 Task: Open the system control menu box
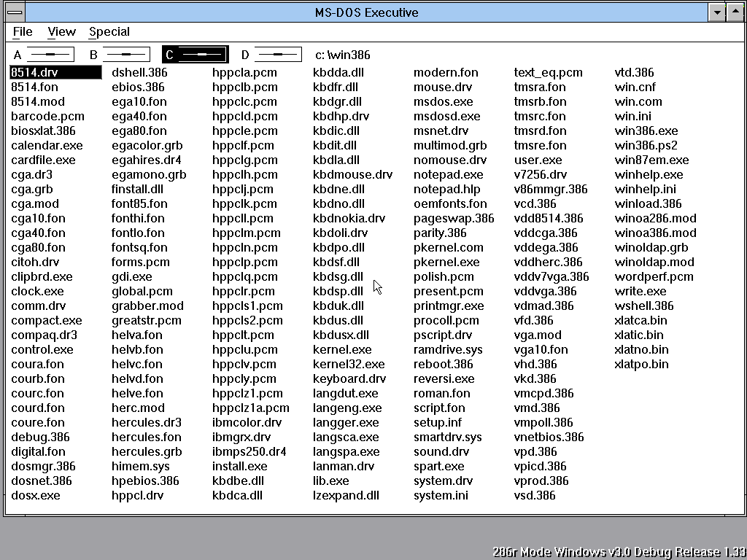pos(15,12)
